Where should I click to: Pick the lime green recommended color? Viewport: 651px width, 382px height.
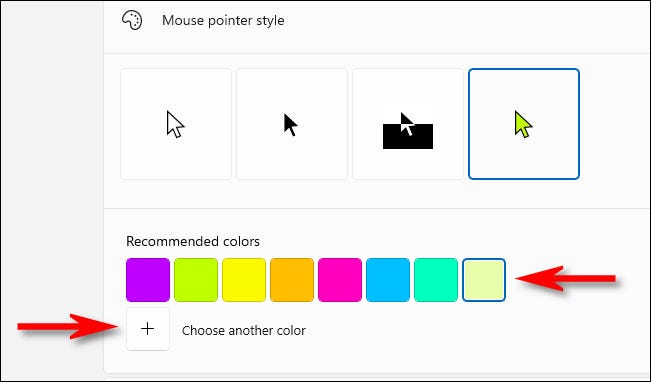196,280
